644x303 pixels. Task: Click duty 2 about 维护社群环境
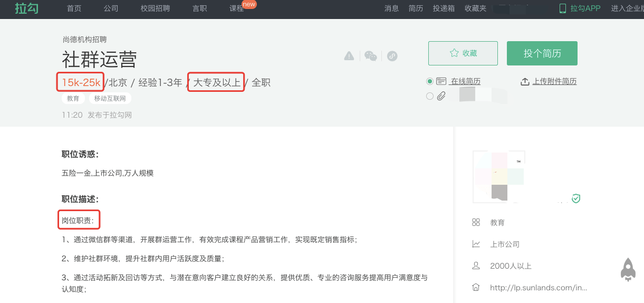click(x=143, y=259)
